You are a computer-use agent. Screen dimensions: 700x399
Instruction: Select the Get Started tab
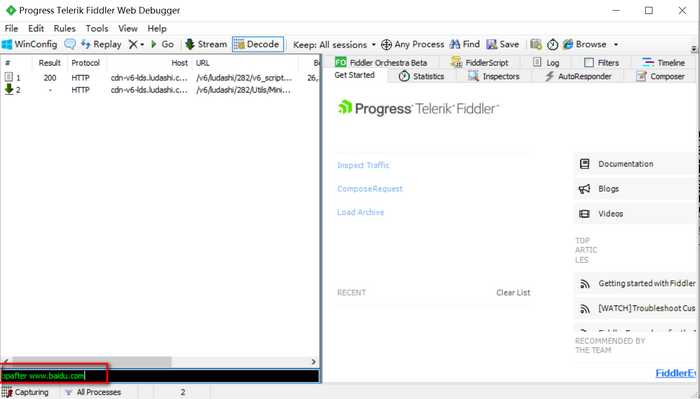(x=354, y=75)
